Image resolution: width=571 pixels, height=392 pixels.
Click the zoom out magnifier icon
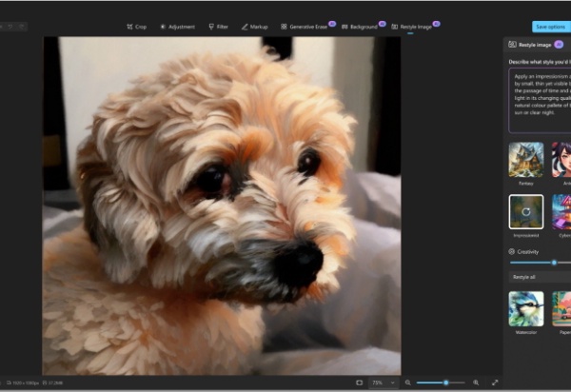tap(408, 382)
